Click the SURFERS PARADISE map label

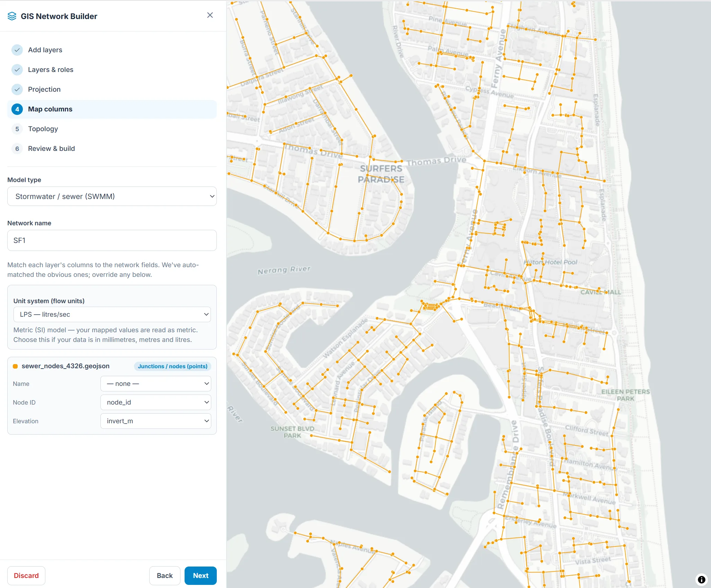point(381,174)
